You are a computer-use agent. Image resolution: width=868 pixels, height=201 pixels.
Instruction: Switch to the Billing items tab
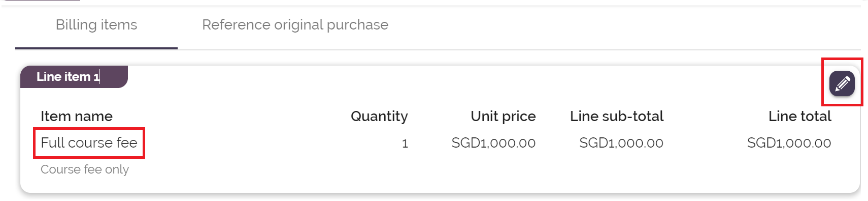click(96, 25)
